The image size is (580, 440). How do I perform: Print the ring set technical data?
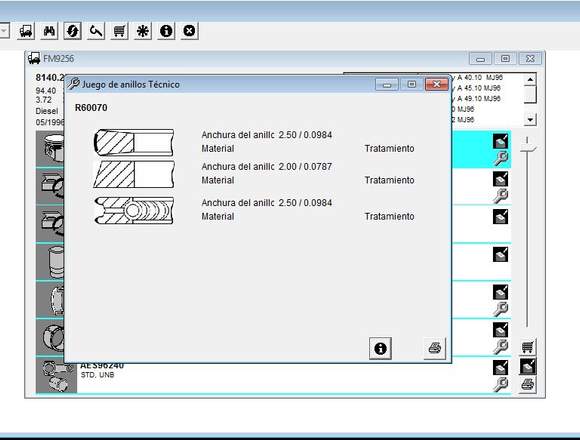point(435,348)
